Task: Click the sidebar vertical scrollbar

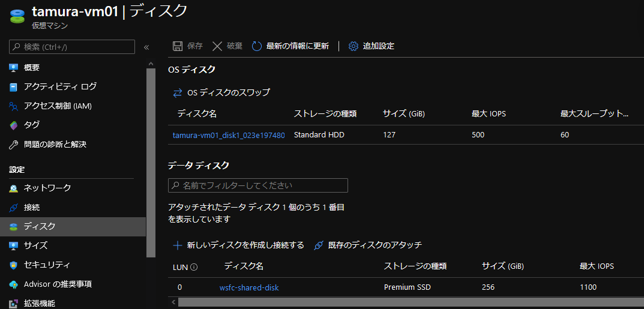Action: tap(151, 163)
